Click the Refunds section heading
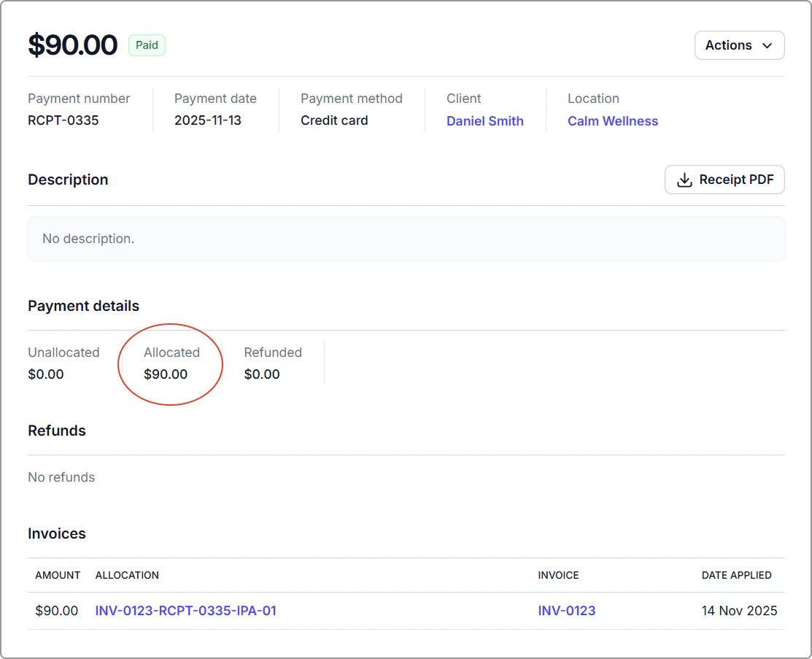This screenshot has height=659, width=812. point(56,431)
